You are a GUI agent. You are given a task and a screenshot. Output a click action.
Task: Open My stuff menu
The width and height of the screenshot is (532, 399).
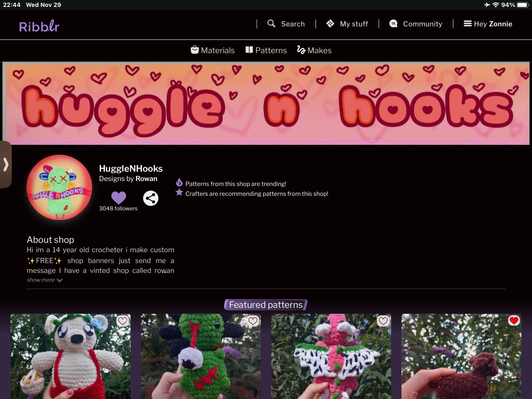click(354, 24)
